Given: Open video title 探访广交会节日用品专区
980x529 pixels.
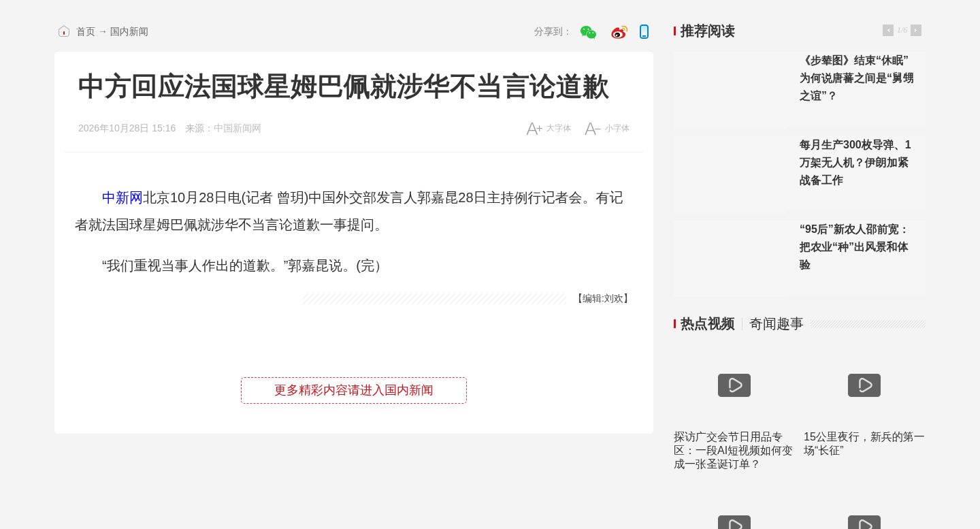Looking at the screenshot, I should point(734,451).
